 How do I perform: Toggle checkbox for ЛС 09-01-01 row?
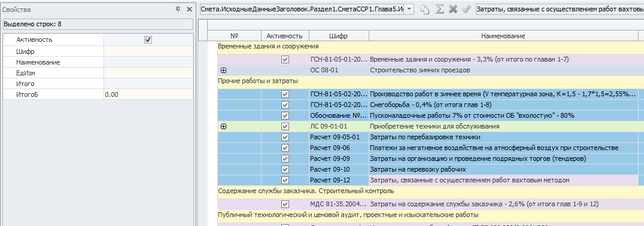(285, 126)
